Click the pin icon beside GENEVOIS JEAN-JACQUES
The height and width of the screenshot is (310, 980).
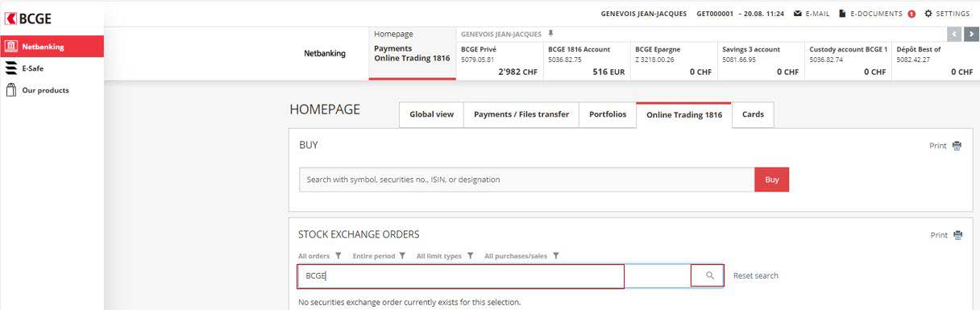pyautogui.click(x=551, y=34)
